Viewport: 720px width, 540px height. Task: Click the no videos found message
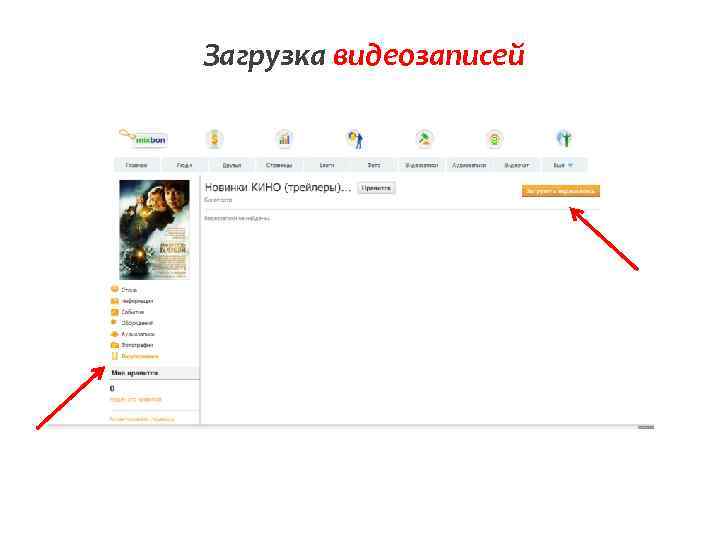[x=237, y=219]
